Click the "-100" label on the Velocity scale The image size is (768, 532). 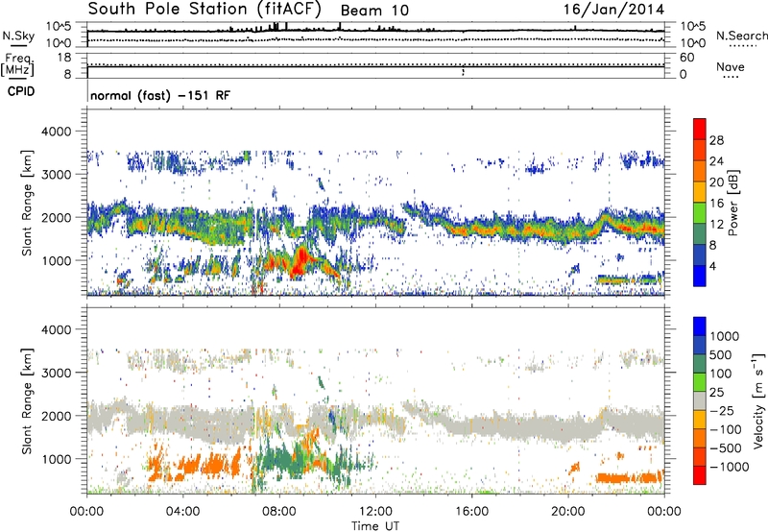725,429
